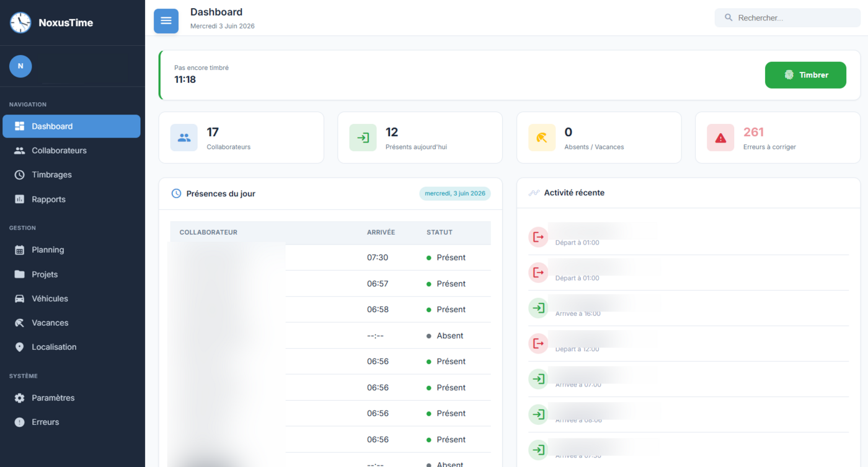Open the Vacances menu item
The height and width of the screenshot is (467, 868).
[71, 323]
